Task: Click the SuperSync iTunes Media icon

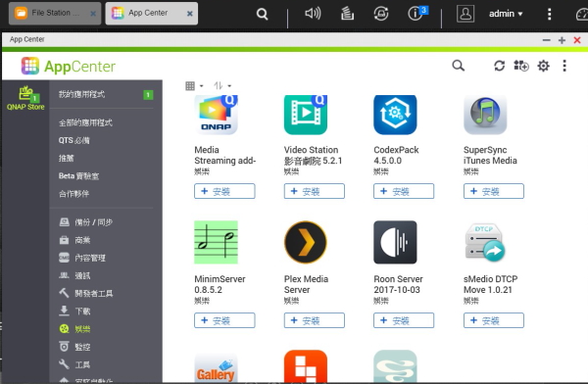Action: click(485, 115)
